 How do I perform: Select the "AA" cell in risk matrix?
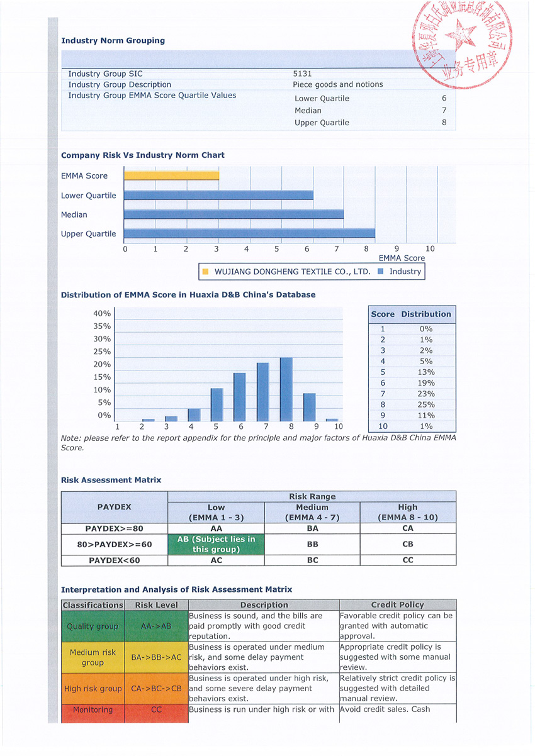(216, 529)
